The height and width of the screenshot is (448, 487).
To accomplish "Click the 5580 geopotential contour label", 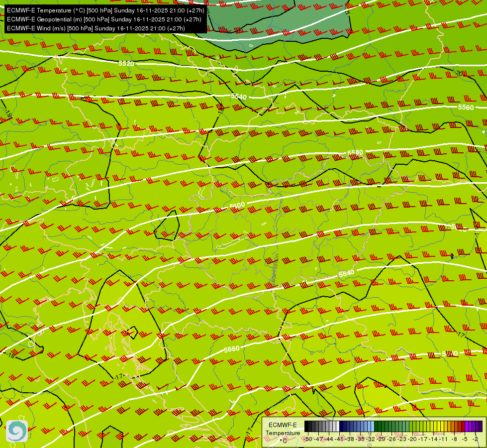I will point(355,153).
